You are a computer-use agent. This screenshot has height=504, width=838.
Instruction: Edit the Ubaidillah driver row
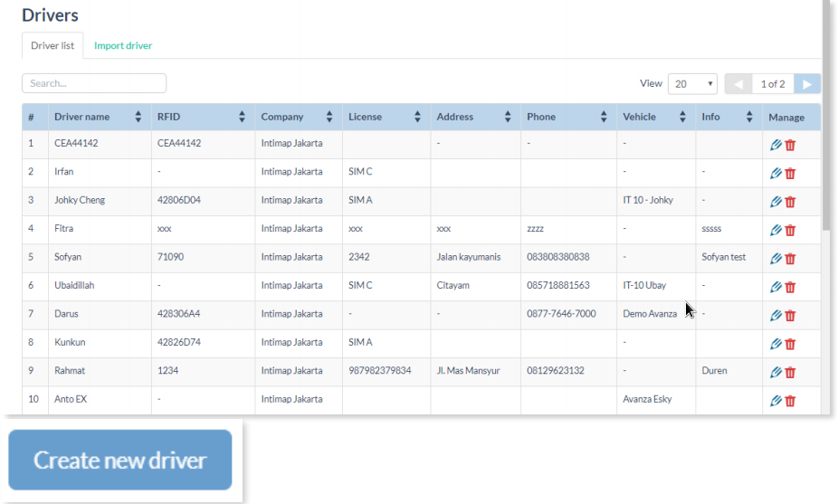pos(776,286)
